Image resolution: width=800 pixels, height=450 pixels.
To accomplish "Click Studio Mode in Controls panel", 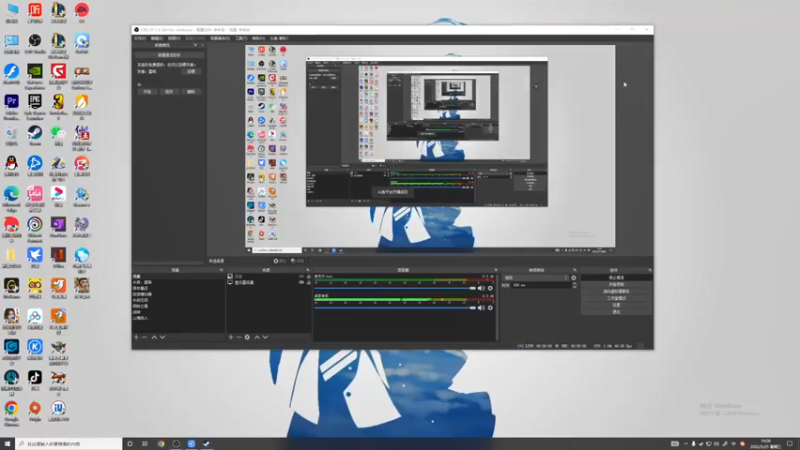I will pos(616,298).
